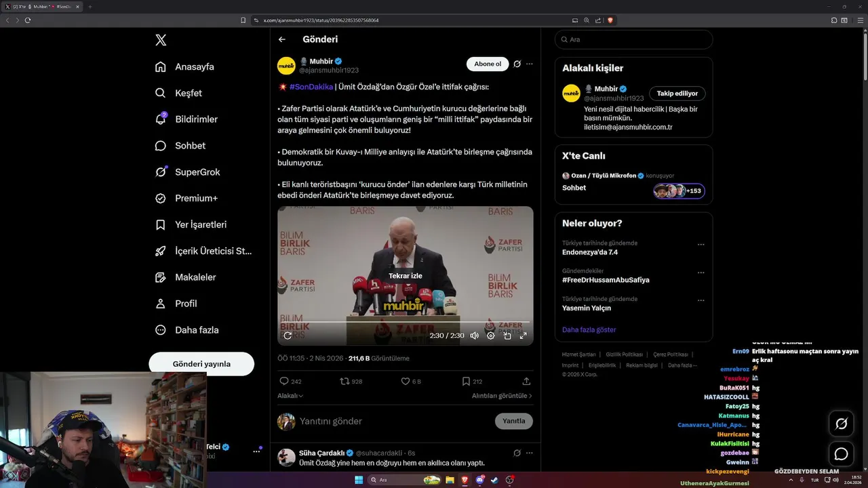Reload the page in browser toolbar
The image size is (868, 488).
28,20
